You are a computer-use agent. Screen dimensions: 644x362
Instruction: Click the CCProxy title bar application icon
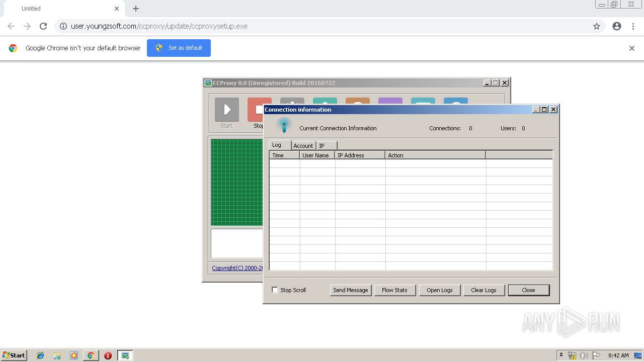[x=208, y=83]
